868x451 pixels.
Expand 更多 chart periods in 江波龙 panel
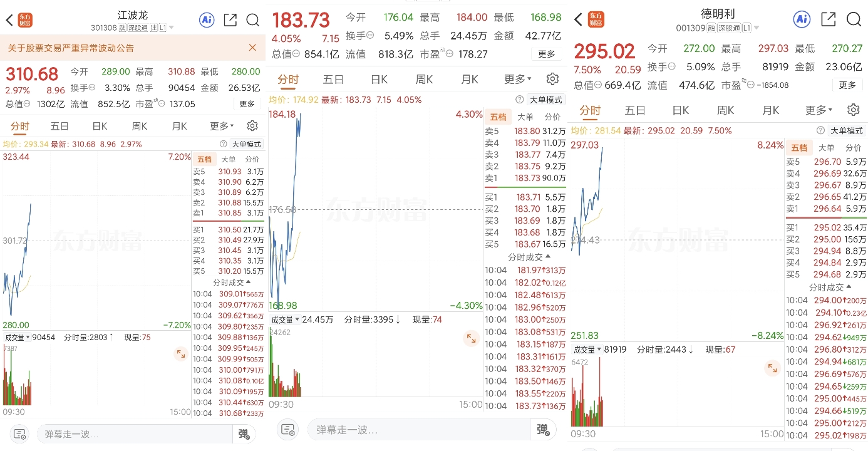click(x=222, y=126)
